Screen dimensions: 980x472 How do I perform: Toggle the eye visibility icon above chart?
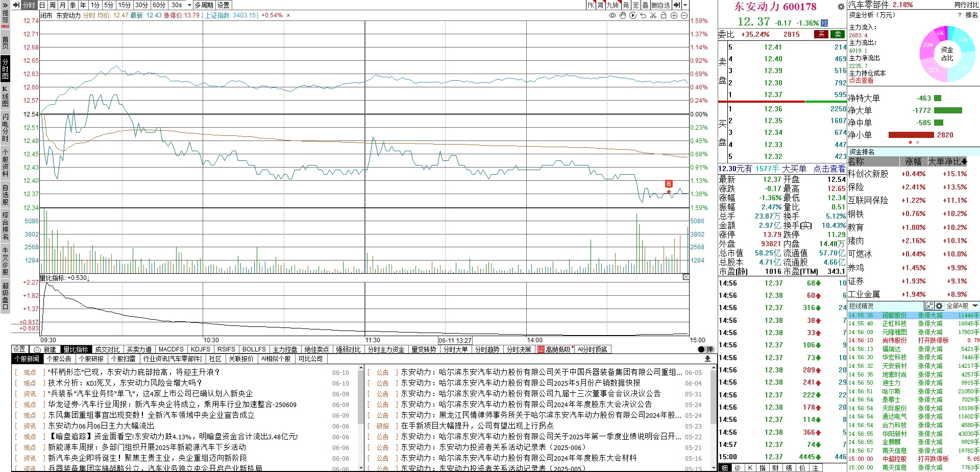click(612, 15)
